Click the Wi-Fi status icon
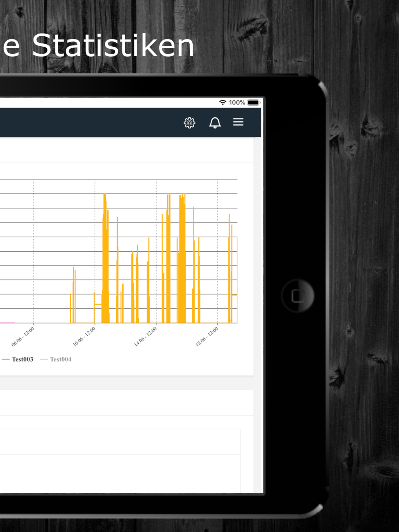The width and height of the screenshot is (399, 532). tap(223, 102)
